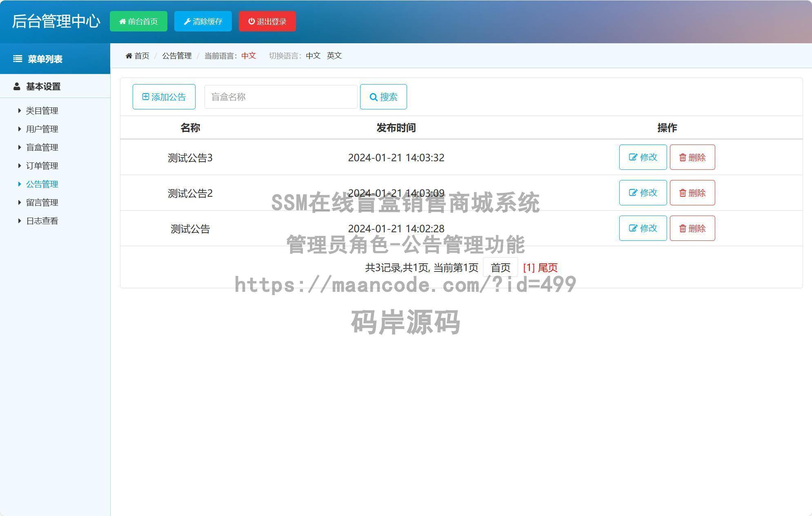The image size is (812, 516).
Task: Click the 后台管理中心 title
Action: (x=56, y=21)
